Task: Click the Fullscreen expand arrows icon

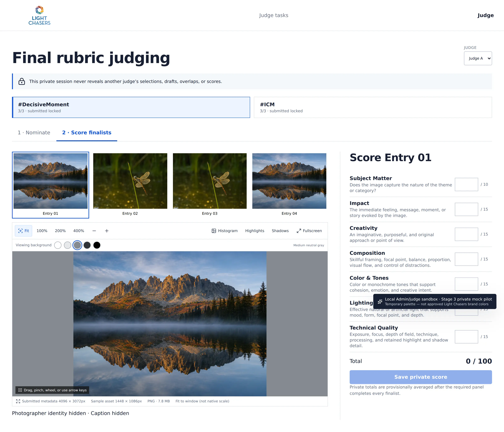Action: pos(299,231)
